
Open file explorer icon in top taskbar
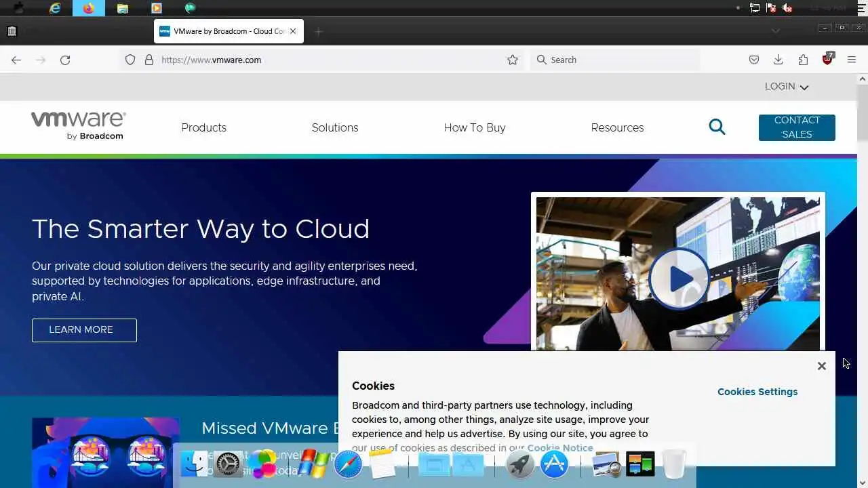pos(123,8)
